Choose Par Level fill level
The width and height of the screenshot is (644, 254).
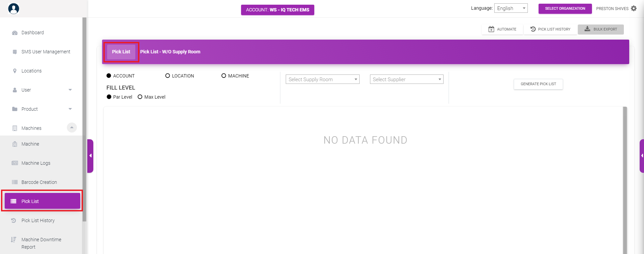[x=109, y=97]
